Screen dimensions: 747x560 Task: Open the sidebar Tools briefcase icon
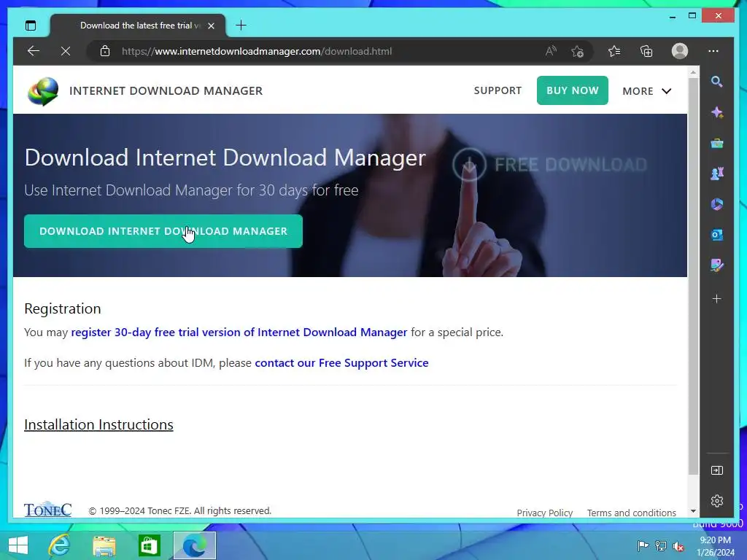[x=716, y=143]
